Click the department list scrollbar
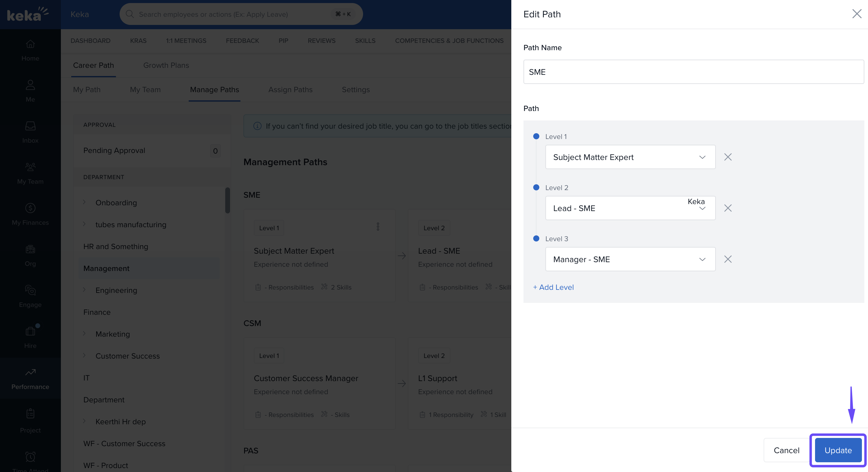Viewport: 868px width, 472px height. [227, 200]
